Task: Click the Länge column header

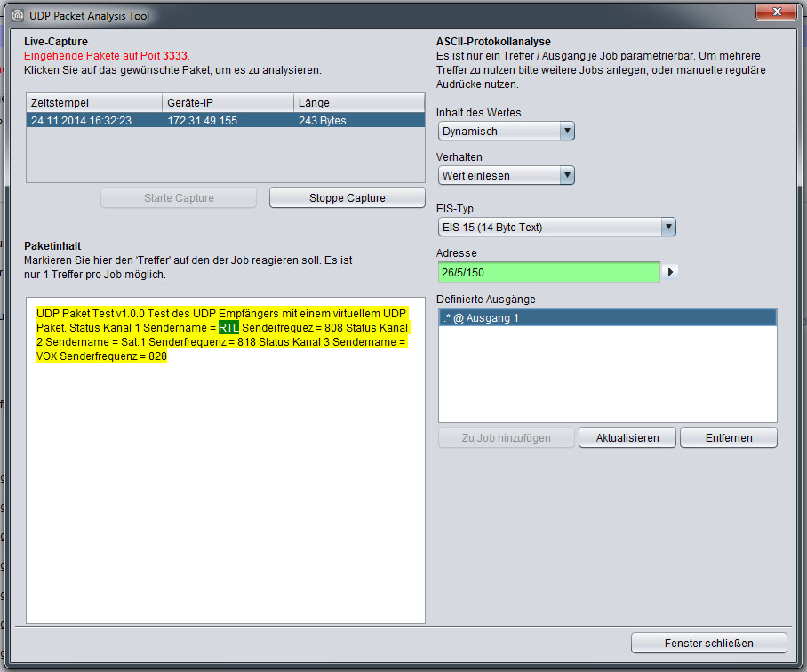Action: click(358, 103)
